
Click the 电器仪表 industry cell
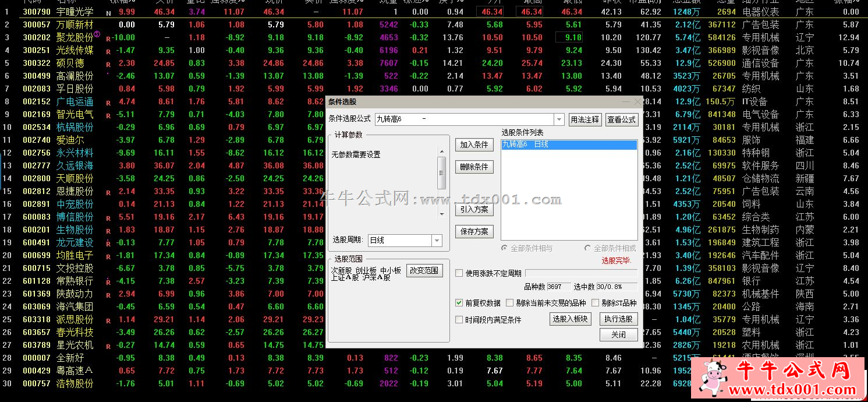[x=761, y=12]
